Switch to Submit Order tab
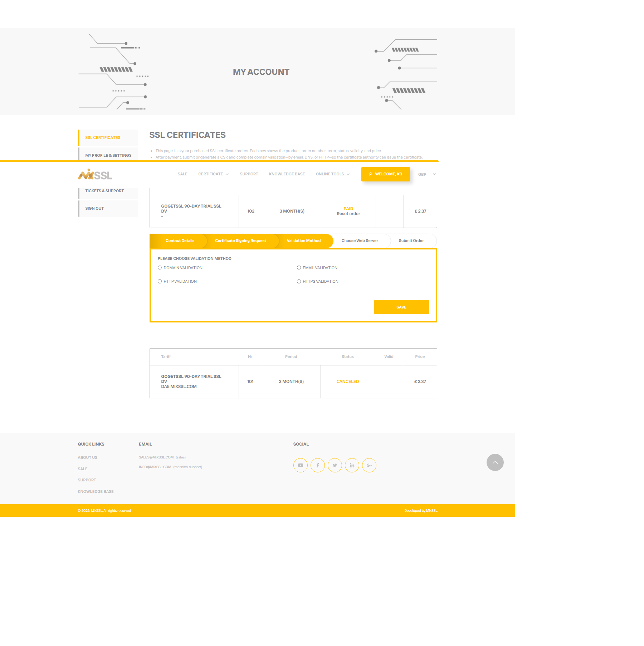The image size is (644, 646). click(411, 241)
